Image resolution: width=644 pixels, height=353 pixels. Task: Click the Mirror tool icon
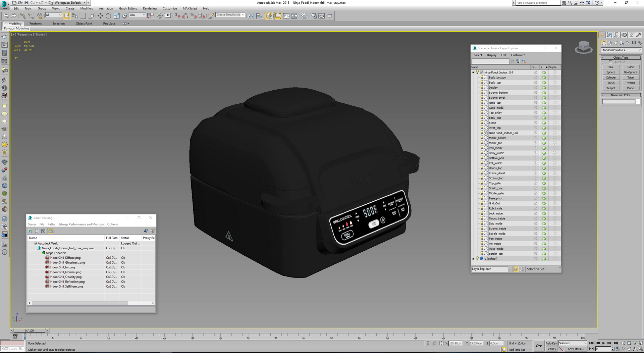251,16
